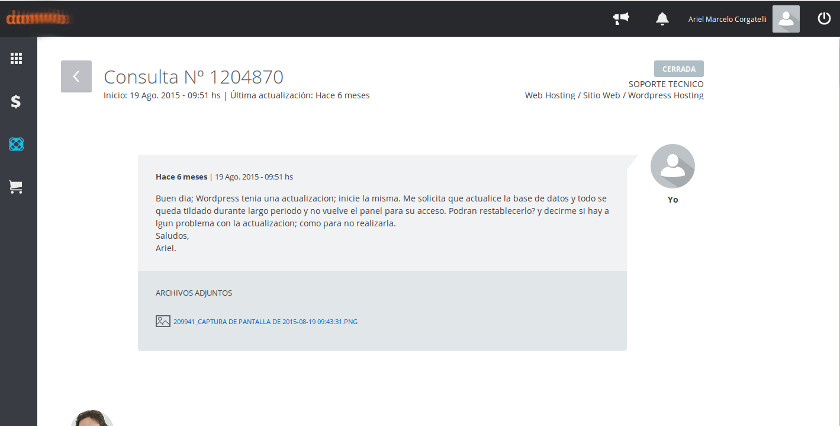Click the Consulta Nº 1204870 title
Screen dimensions: 840x426
point(193,77)
